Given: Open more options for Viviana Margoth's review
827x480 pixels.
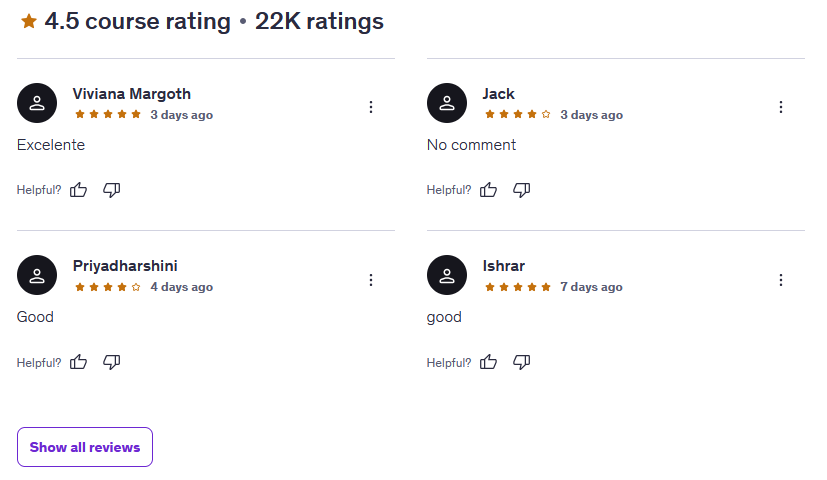Looking at the screenshot, I should [x=371, y=107].
